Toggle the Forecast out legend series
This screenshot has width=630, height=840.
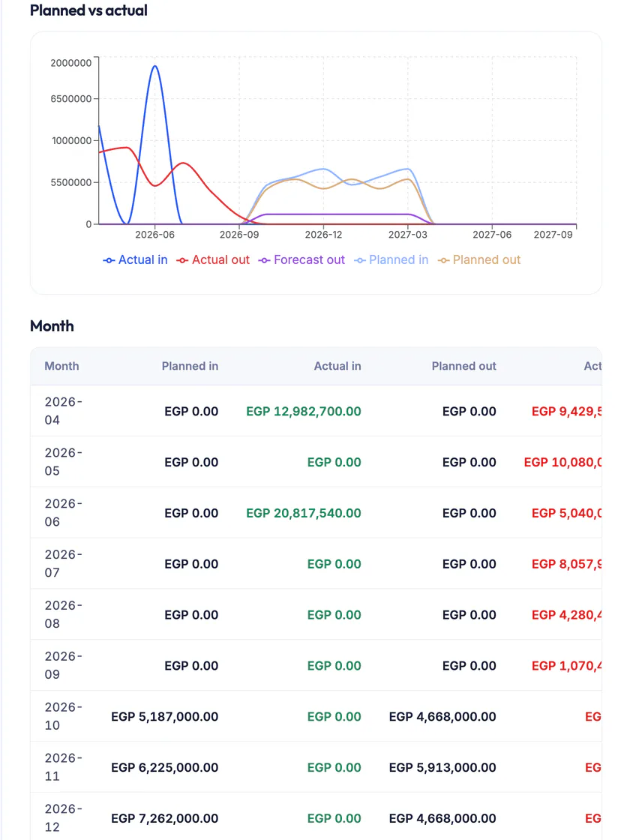[x=301, y=259]
